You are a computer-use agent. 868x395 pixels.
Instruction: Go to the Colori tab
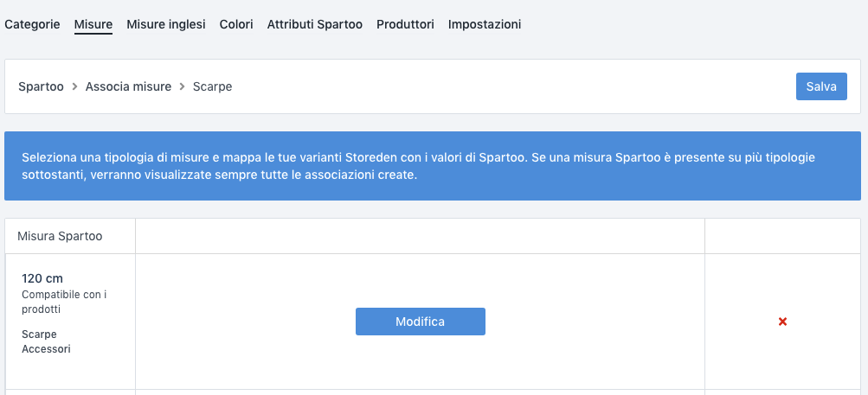coord(236,24)
